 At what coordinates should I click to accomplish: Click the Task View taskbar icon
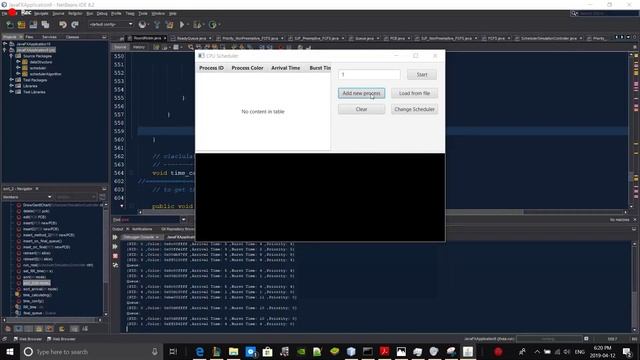(173, 351)
